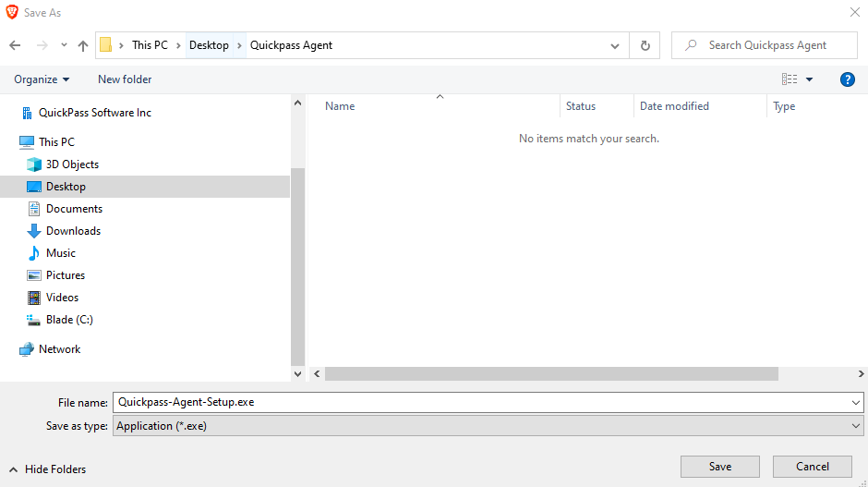Viewport: 868px width, 487px height.
Task: Click the change view layout icon
Action: tap(790, 79)
